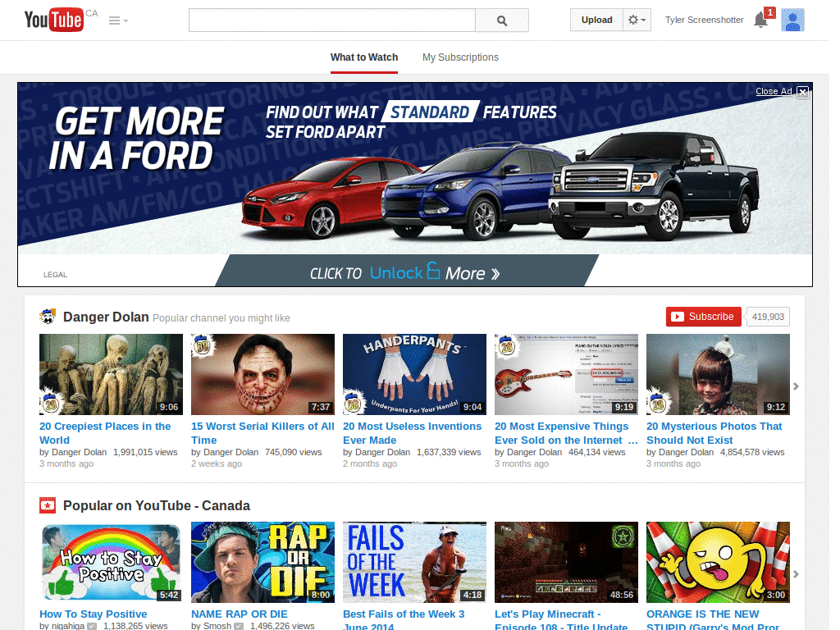Open the 20 Creepiest Places in the World video

click(x=111, y=374)
